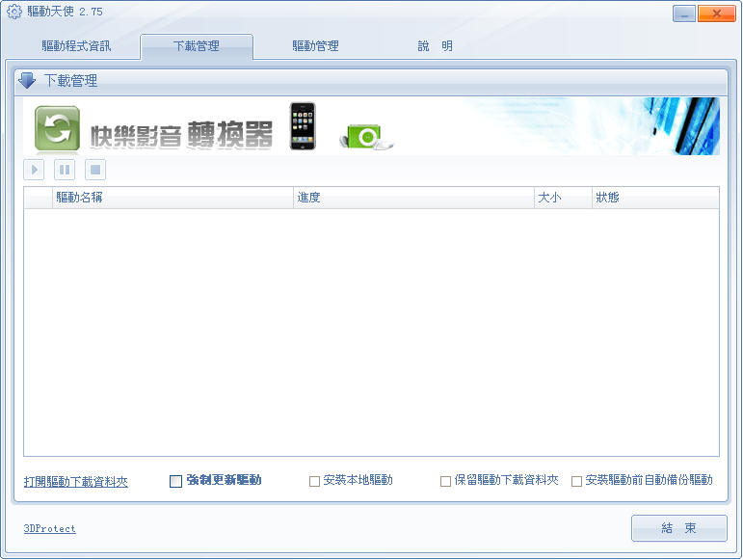Click the green iPod shuffle image
The image size is (743, 560).
coord(364,137)
